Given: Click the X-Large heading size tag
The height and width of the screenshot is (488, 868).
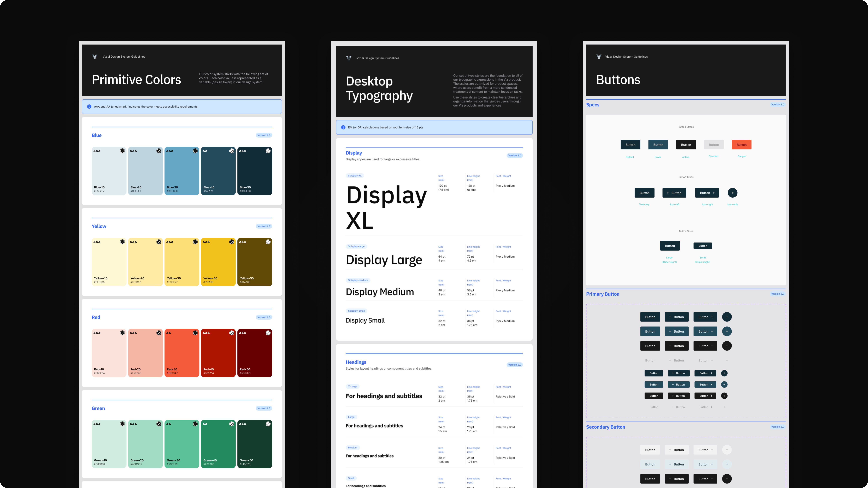Looking at the screenshot, I should pos(352,386).
